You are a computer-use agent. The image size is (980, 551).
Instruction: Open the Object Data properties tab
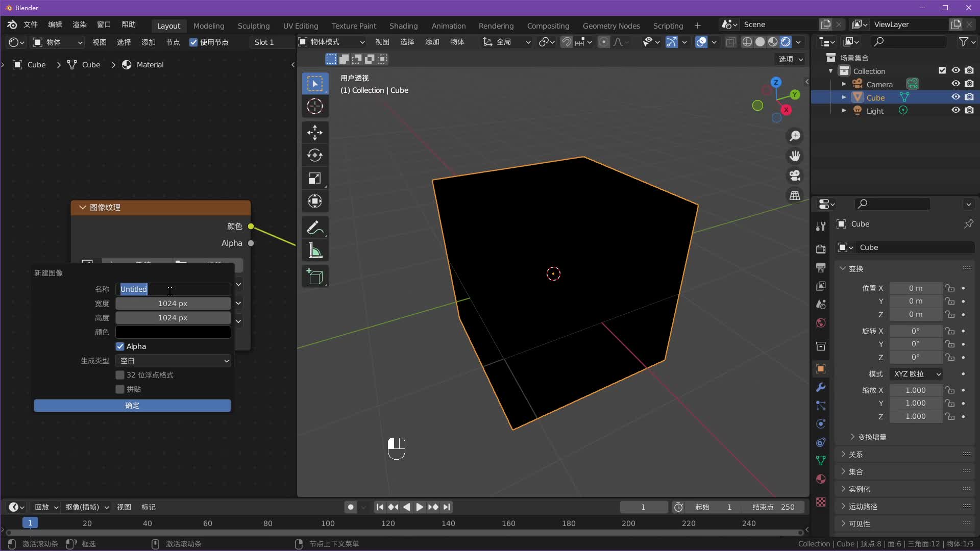[821, 461]
